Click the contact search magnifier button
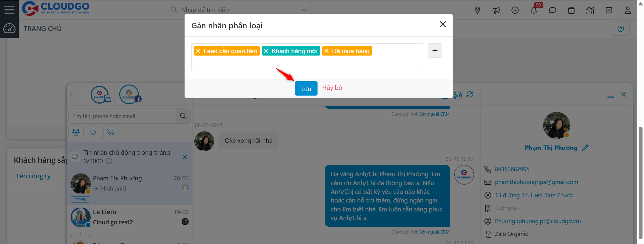 click(183, 116)
